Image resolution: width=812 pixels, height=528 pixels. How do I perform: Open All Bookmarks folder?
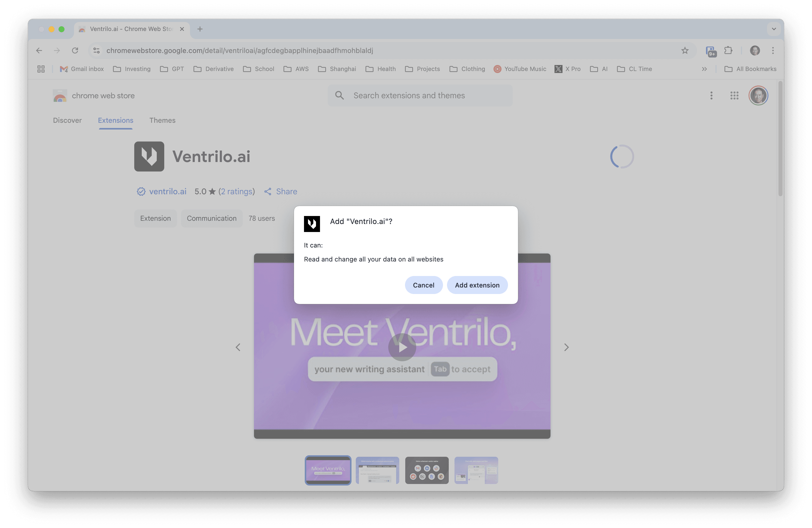(x=750, y=69)
